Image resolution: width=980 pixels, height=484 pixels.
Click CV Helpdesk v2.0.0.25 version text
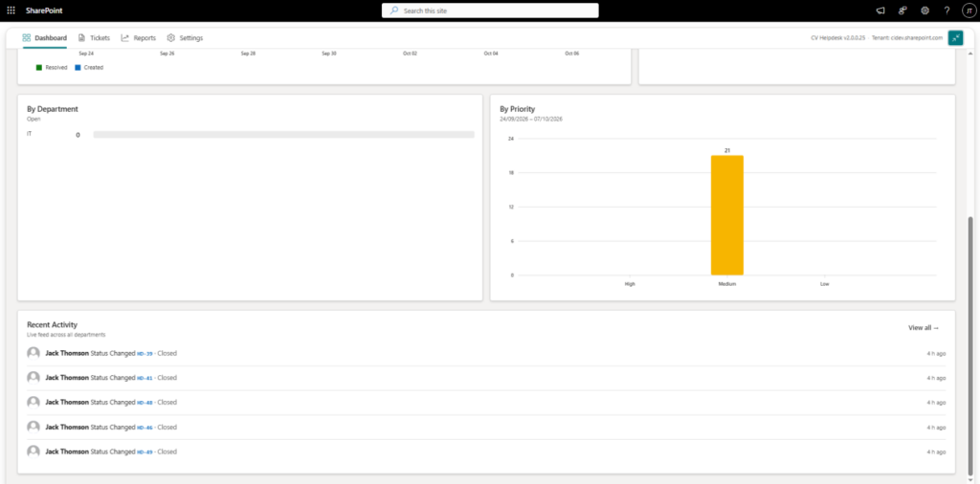(x=837, y=38)
